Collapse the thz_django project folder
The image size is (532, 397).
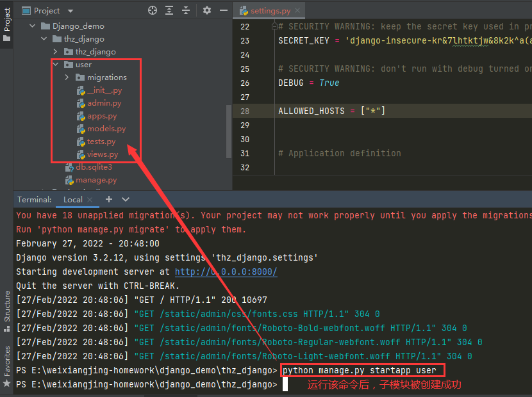point(44,38)
